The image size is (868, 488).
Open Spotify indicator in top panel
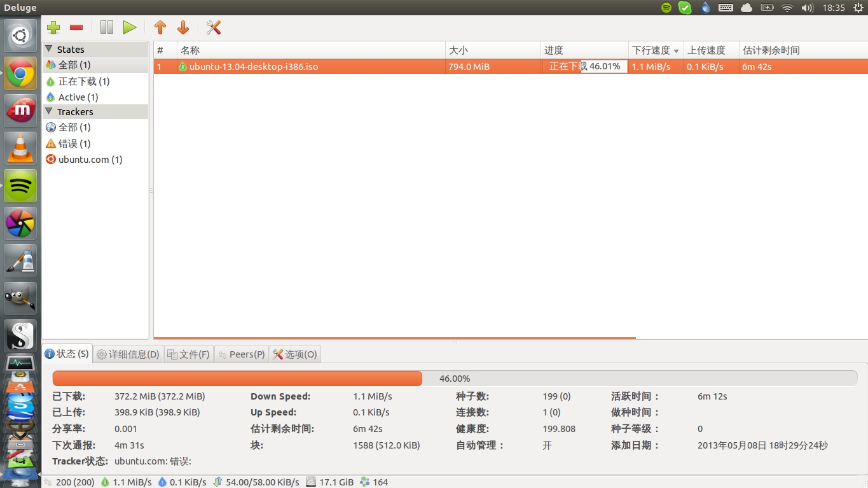[x=666, y=8]
